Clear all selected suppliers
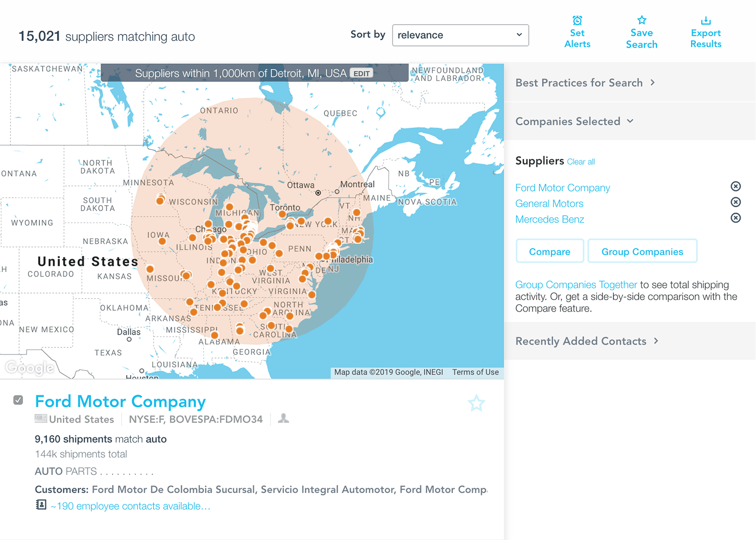 pos(581,161)
